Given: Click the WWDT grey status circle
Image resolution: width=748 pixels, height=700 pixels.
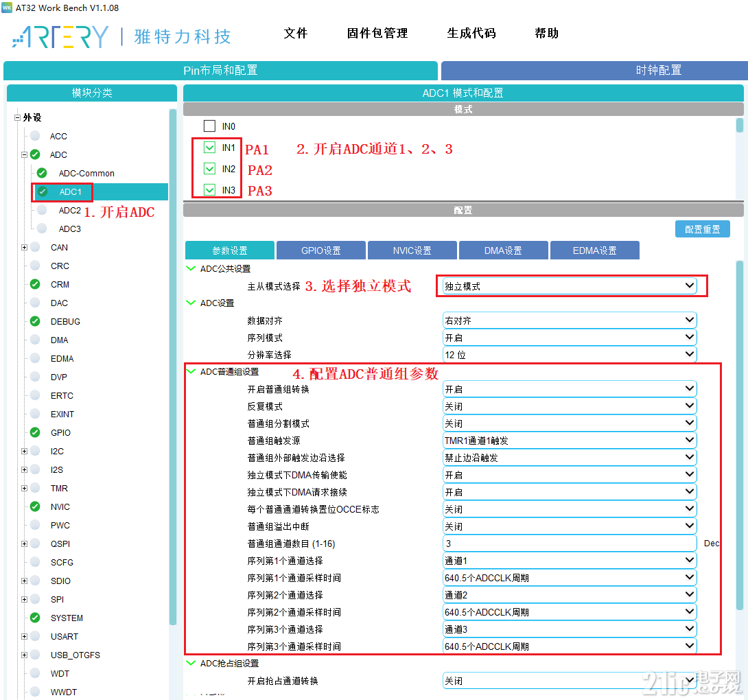Looking at the screenshot, I should pos(35,692).
